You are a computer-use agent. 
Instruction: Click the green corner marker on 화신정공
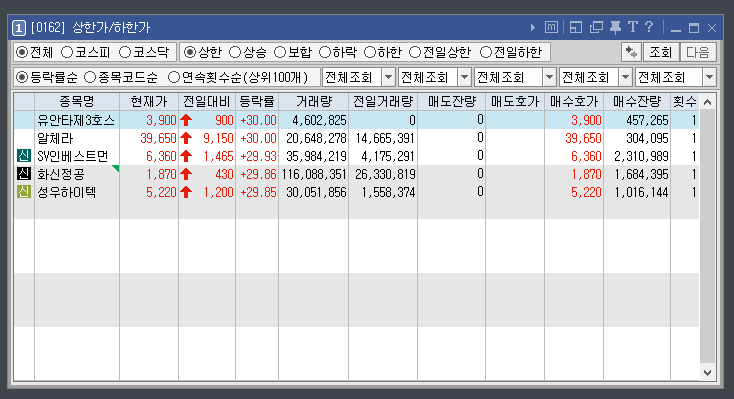116,168
